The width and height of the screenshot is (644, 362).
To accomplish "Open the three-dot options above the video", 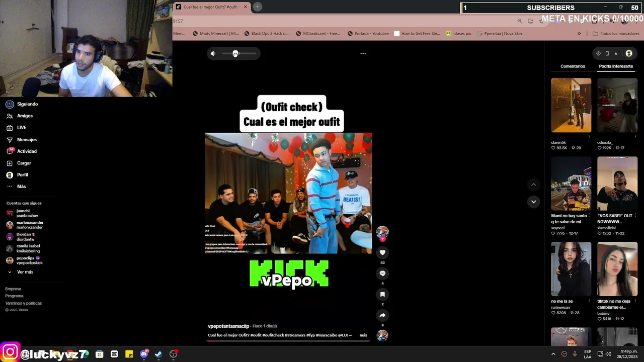I will coord(363,53).
